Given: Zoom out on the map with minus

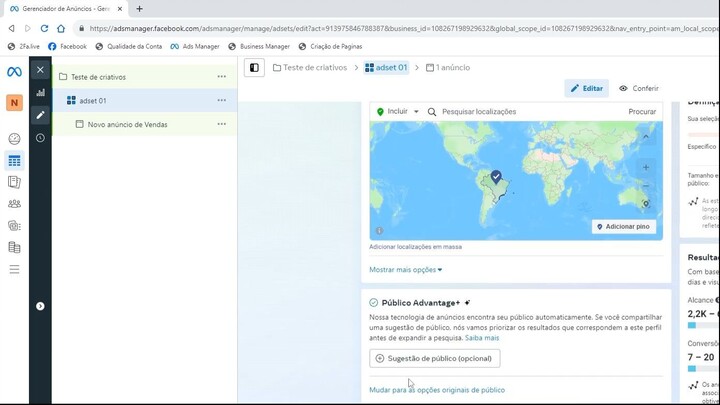Looking at the screenshot, I should point(646,186).
